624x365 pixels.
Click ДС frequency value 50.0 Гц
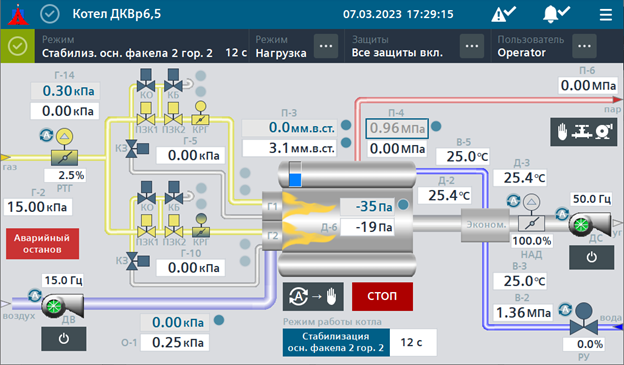coord(591,199)
